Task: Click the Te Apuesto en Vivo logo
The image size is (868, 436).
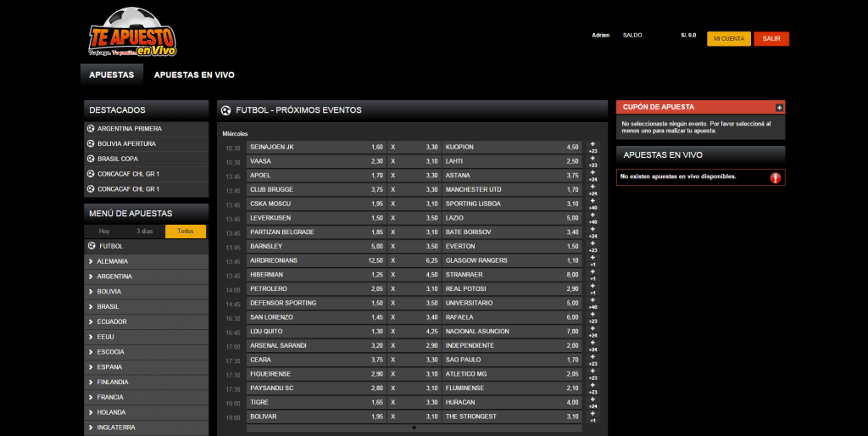Action: pyautogui.click(x=132, y=32)
